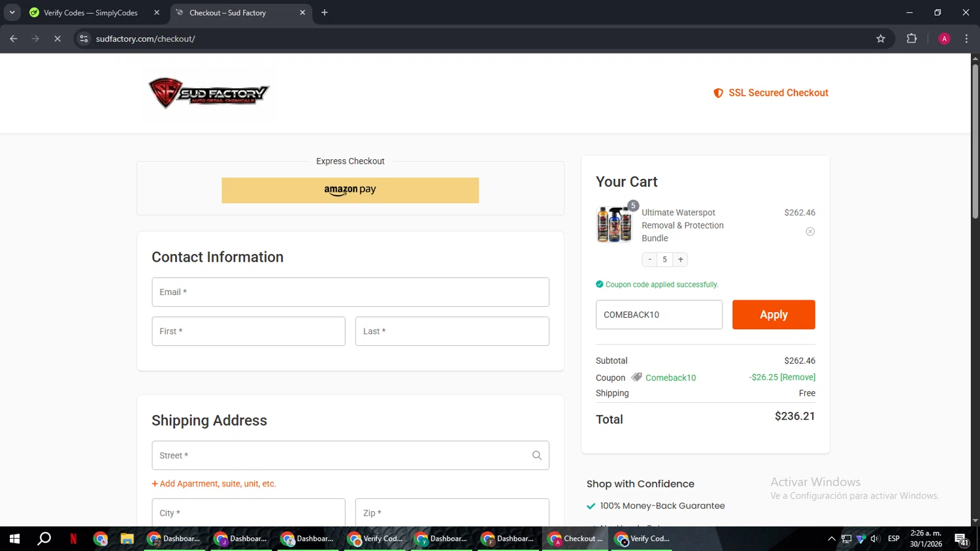Click Ultimate Waterspot Removal & Protection Bundle name
This screenshot has width=980, height=551.
click(x=683, y=225)
